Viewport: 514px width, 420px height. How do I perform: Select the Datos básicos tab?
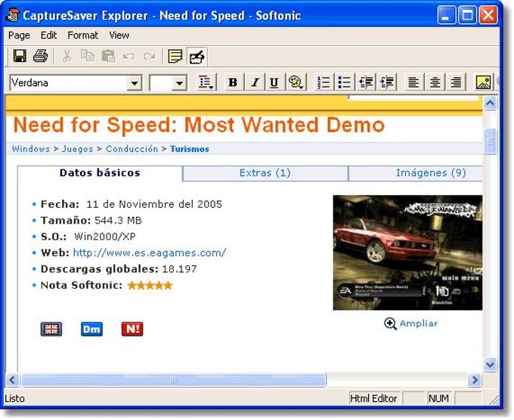click(100, 173)
